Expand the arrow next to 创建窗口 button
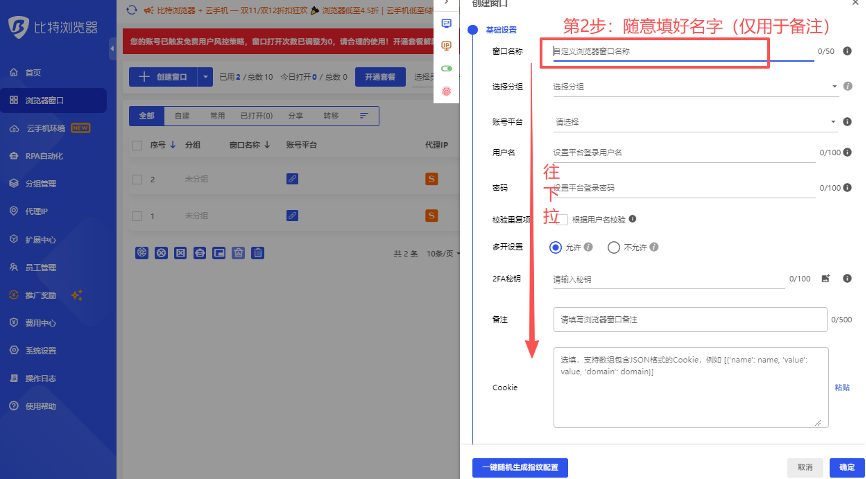Image resolution: width=866 pixels, height=479 pixels. (x=205, y=76)
